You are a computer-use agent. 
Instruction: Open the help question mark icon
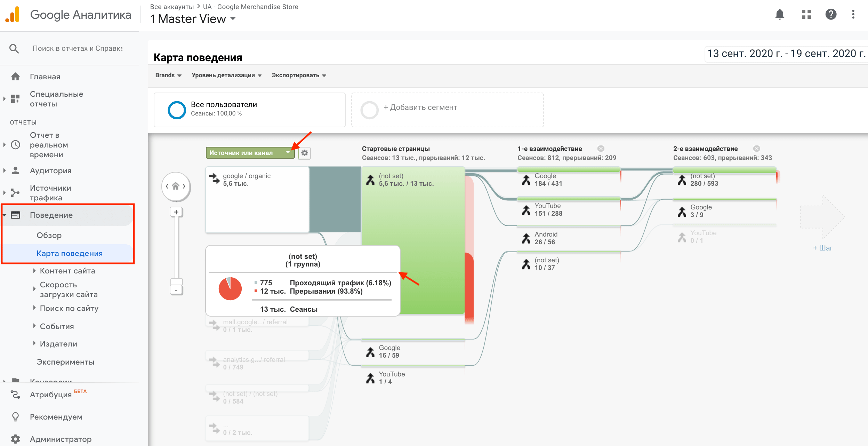(831, 14)
